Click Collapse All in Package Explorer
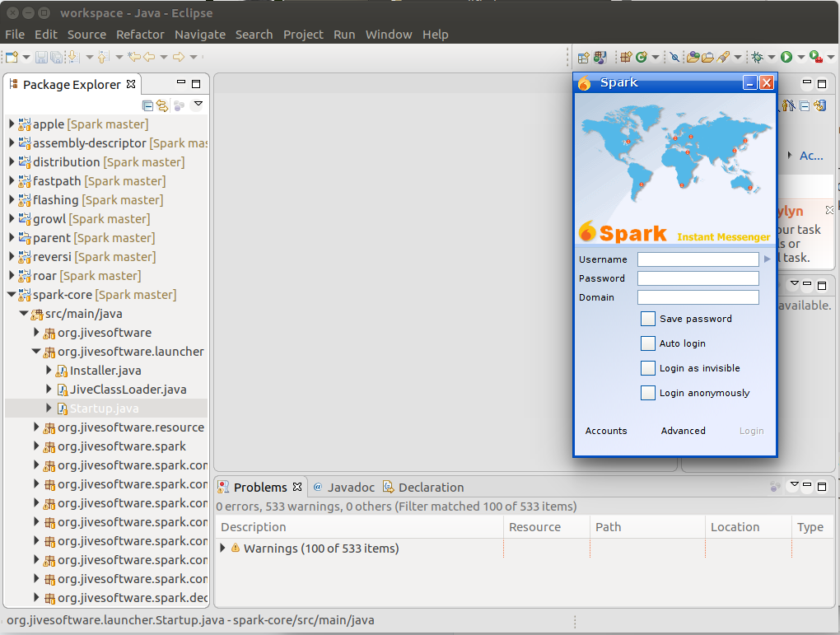This screenshot has height=635, width=840. click(148, 105)
